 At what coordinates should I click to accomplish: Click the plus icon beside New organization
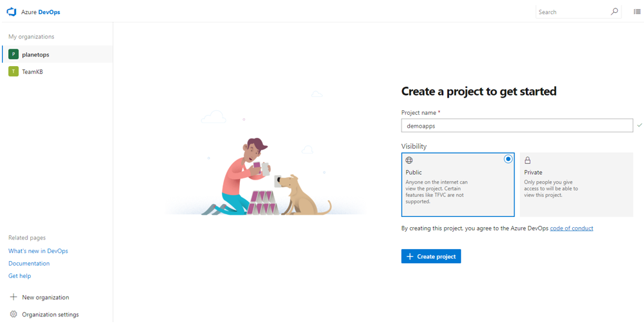coord(13,296)
